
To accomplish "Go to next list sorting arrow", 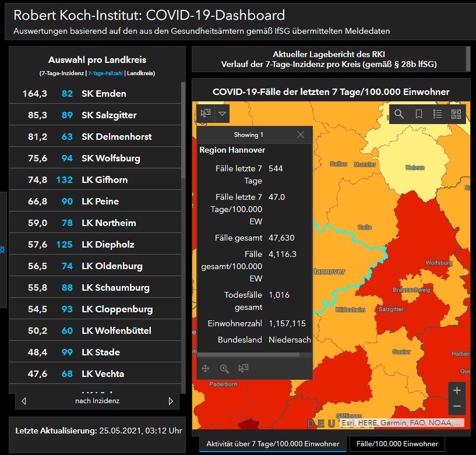I will [171, 401].
